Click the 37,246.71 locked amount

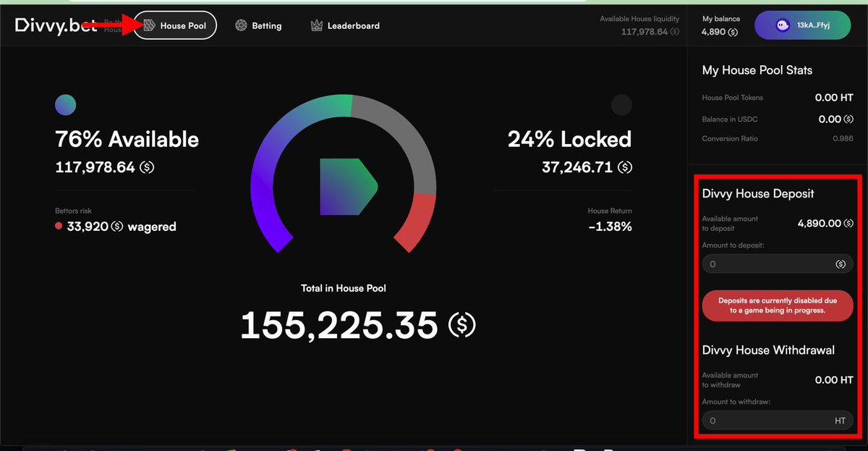[x=577, y=167]
